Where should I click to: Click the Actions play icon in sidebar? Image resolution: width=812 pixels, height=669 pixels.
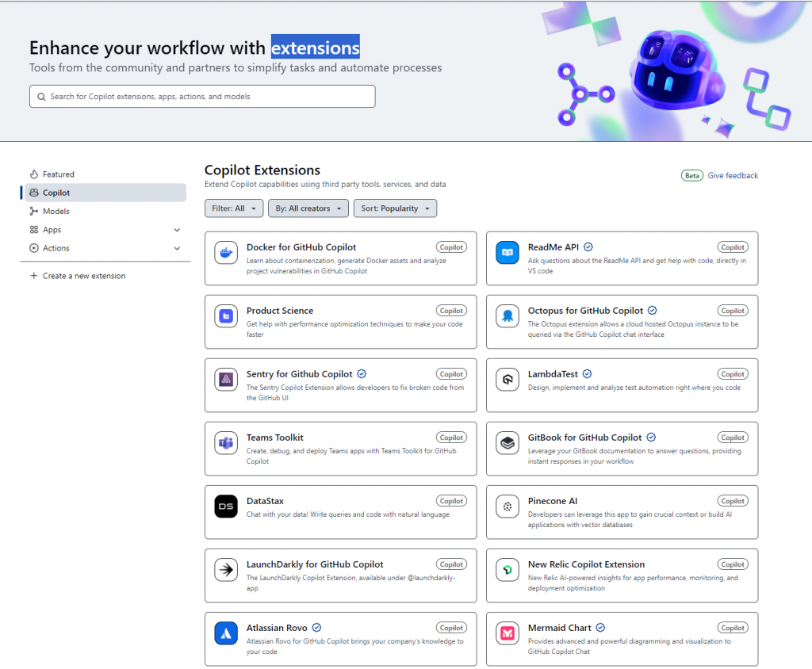coord(34,248)
